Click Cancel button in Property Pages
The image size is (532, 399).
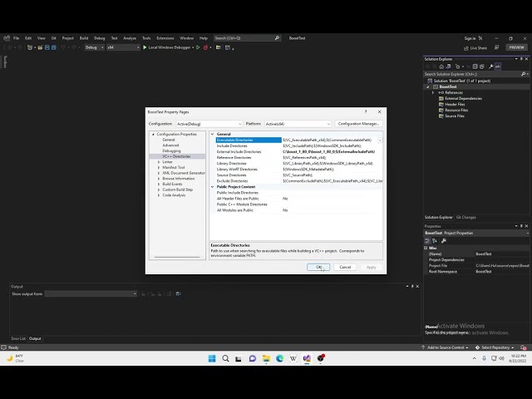pos(345,268)
